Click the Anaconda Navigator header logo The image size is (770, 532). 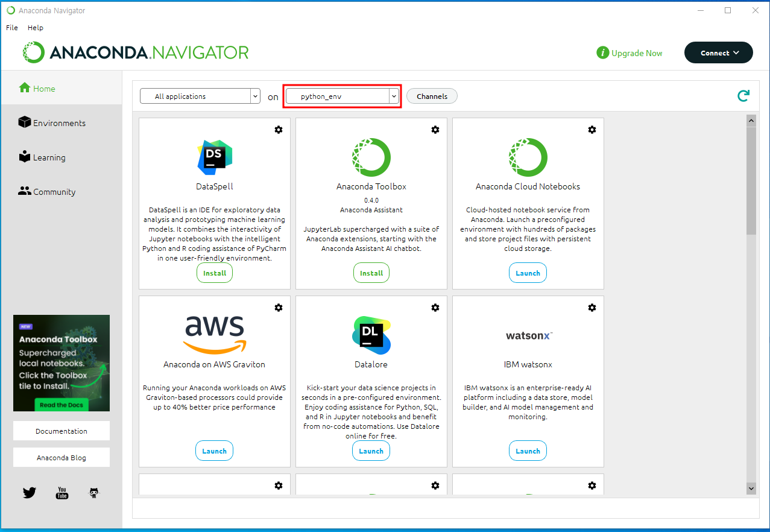[136, 52]
